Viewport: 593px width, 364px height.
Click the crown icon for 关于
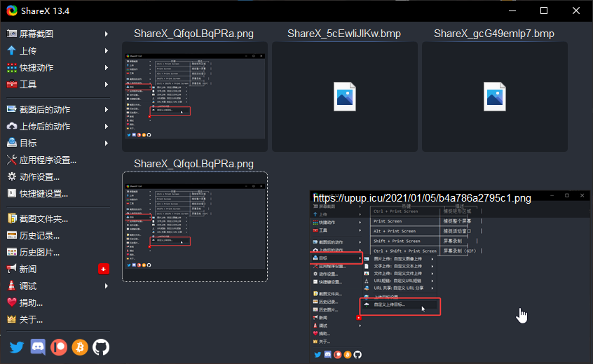(12, 319)
